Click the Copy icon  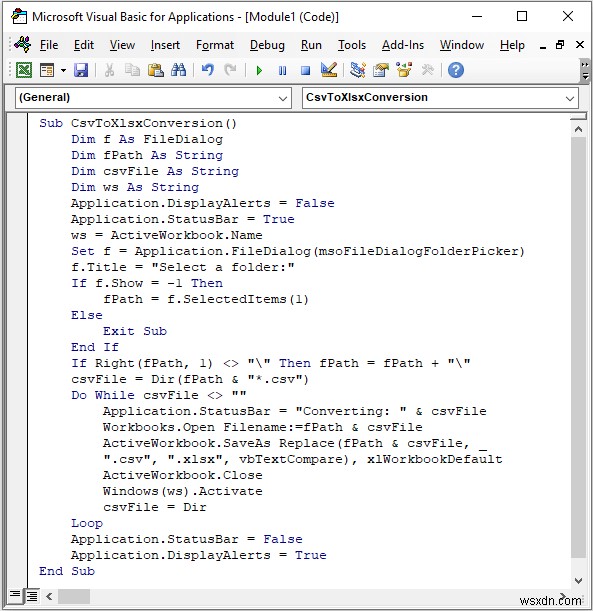(132, 70)
